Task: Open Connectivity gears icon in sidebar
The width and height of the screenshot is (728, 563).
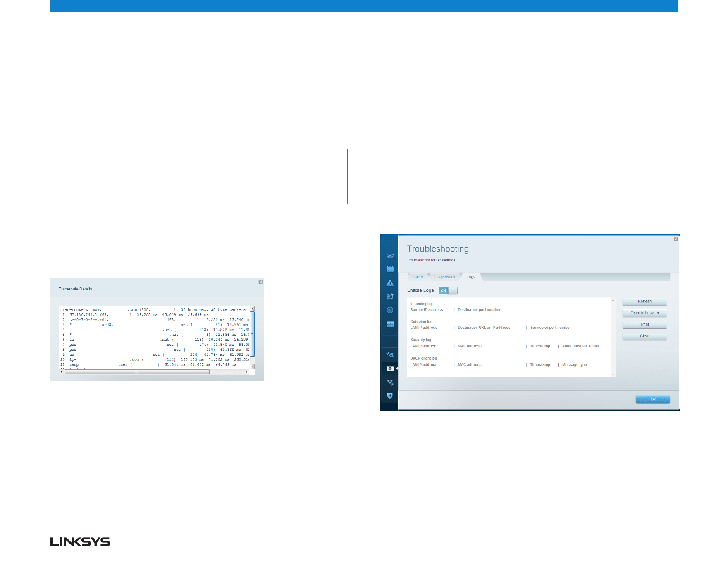Action: pos(390,355)
